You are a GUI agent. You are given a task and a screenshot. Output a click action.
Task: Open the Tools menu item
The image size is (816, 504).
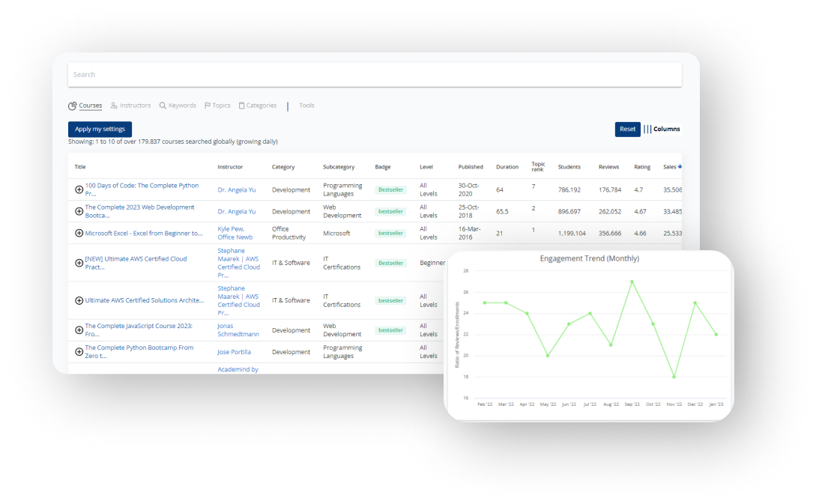[306, 106]
